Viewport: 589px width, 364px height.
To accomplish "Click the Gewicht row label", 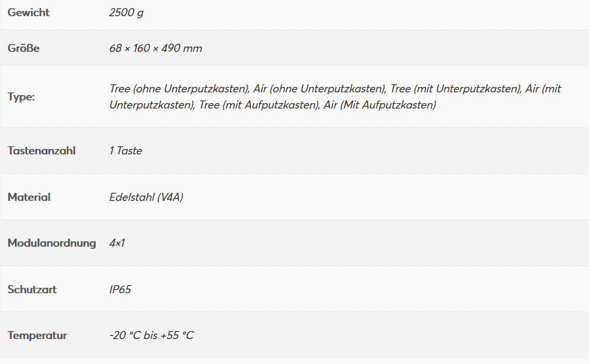I will click(28, 13).
